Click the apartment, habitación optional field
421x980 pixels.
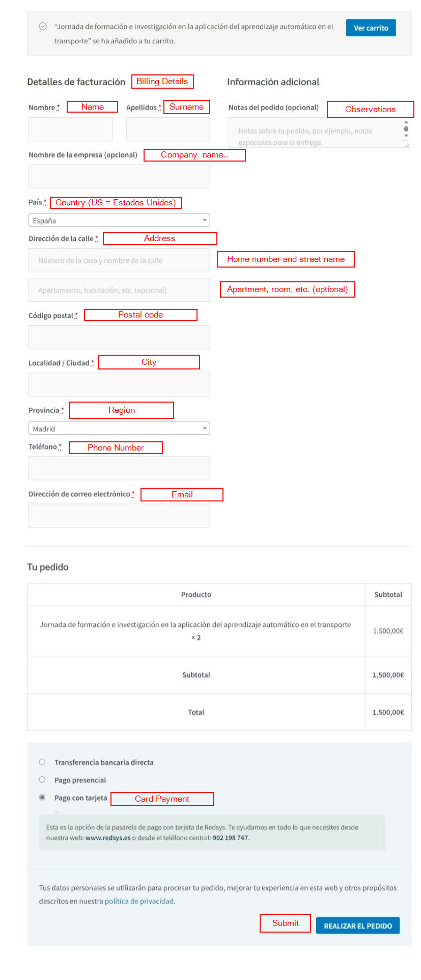[x=119, y=290]
